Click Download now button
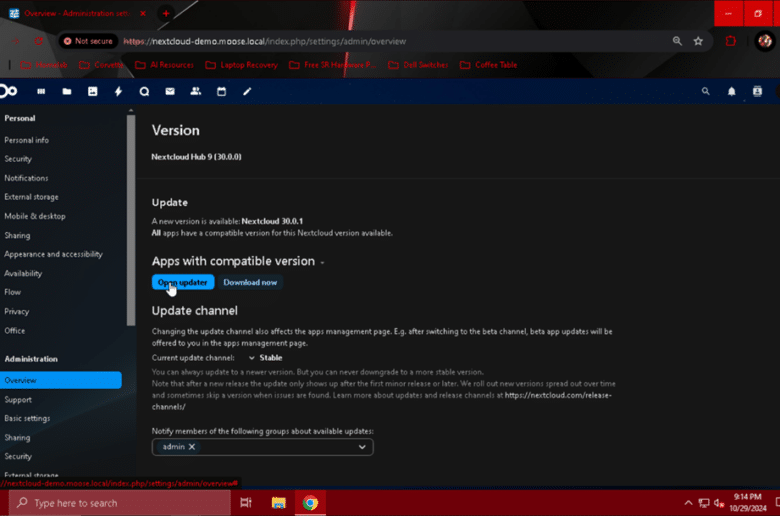 point(250,282)
